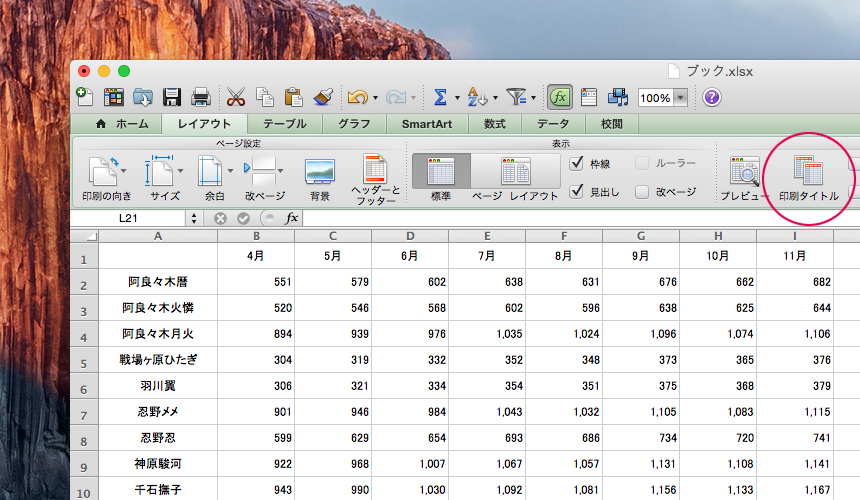Switch to the ホーム tab
Image resolution: width=860 pixels, height=500 pixels.
[122, 124]
